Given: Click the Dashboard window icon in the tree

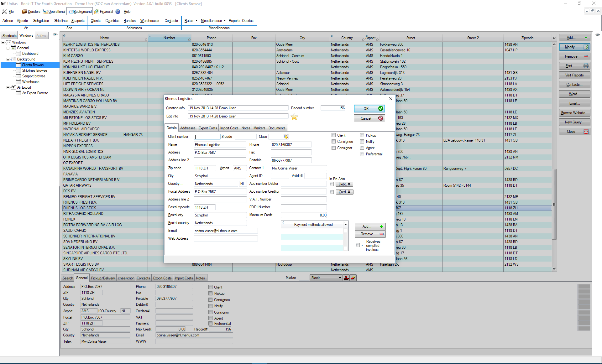Looking at the screenshot, I should tap(18, 54).
